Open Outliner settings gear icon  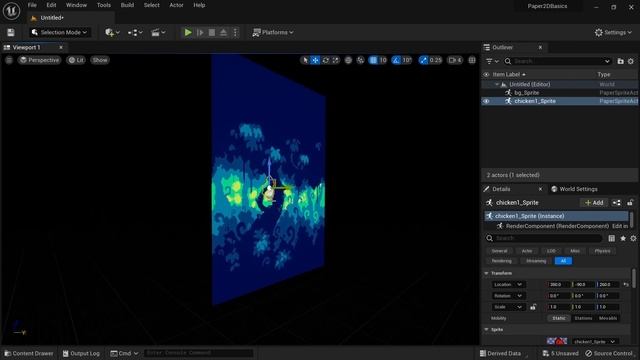(x=631, y=61)
